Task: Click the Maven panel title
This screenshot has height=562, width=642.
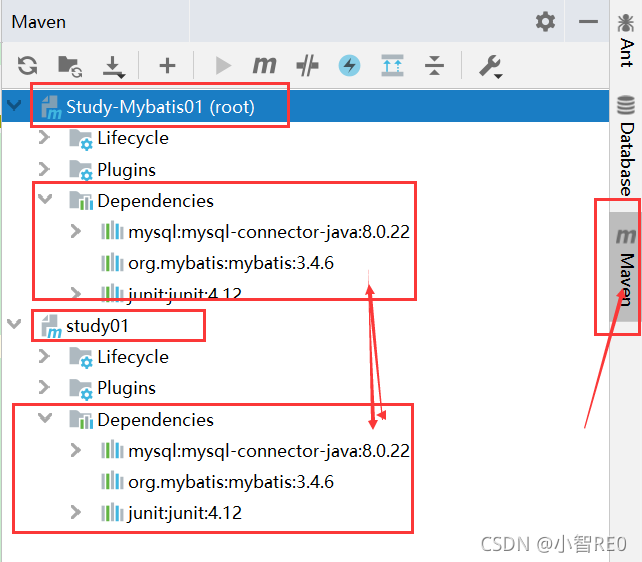Action: (38, 22)
